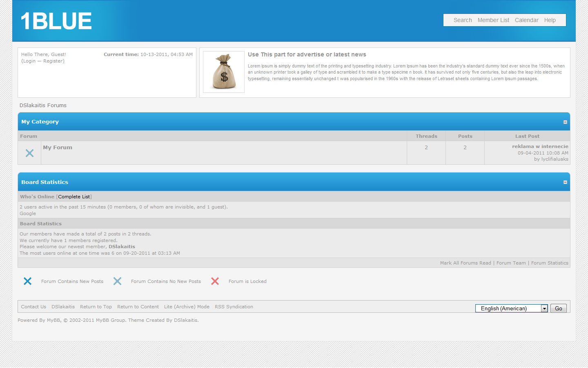This screenshot has height=368, width=588.
Task: Click the Forum Contains New Posts icon
Action: point(27,281)
